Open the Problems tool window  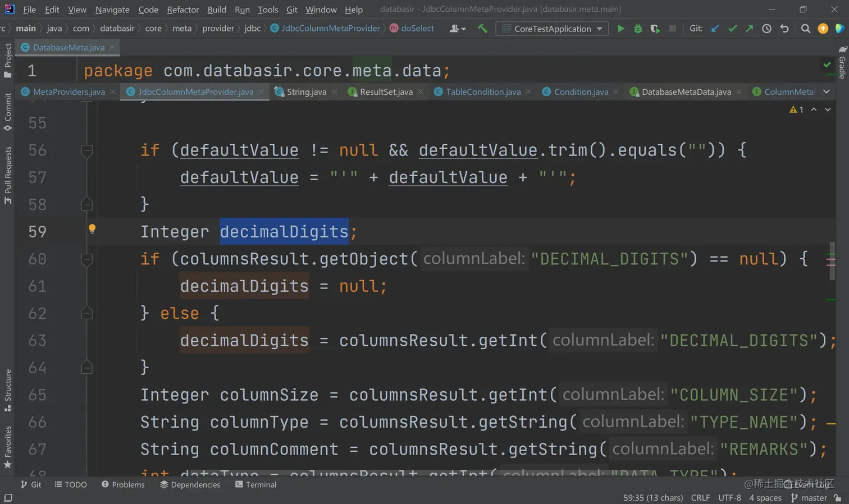[x=123, y=484]
